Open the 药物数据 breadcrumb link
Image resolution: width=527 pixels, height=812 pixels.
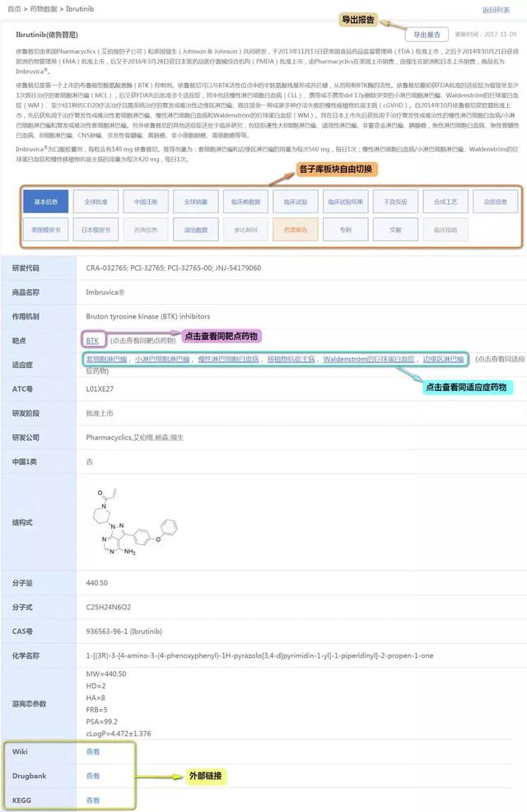[x=44, y=9]
